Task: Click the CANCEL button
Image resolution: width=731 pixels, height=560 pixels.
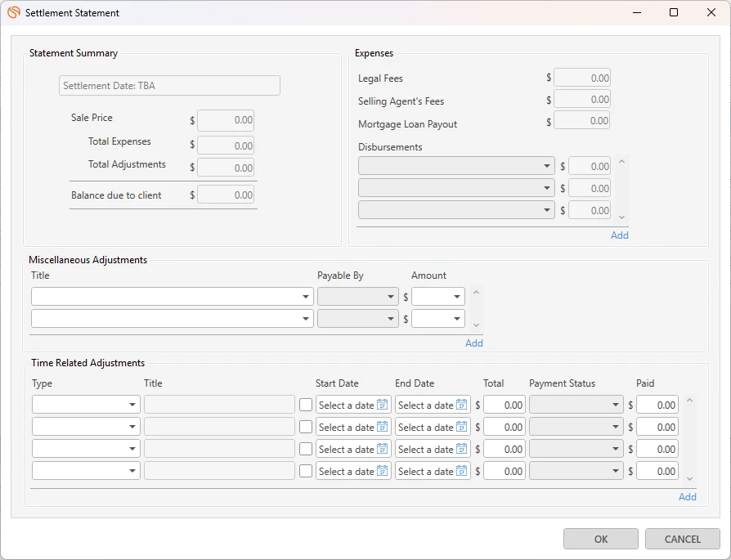Action: (x=683, y=539)
